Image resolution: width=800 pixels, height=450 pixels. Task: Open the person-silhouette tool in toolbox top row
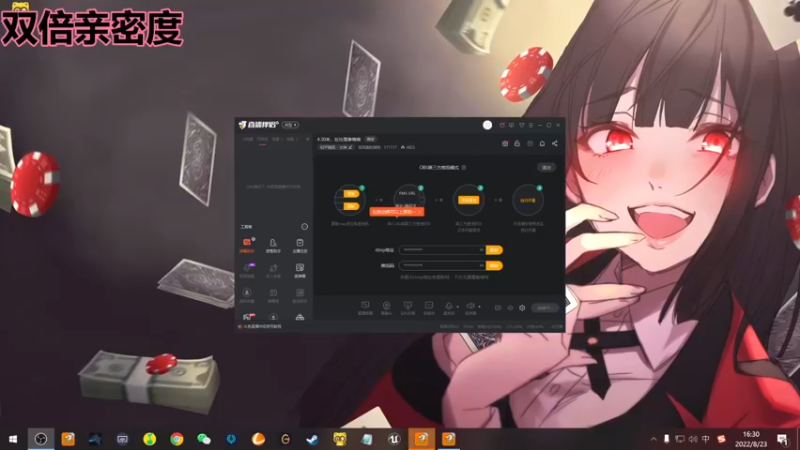tap(273, 244)
